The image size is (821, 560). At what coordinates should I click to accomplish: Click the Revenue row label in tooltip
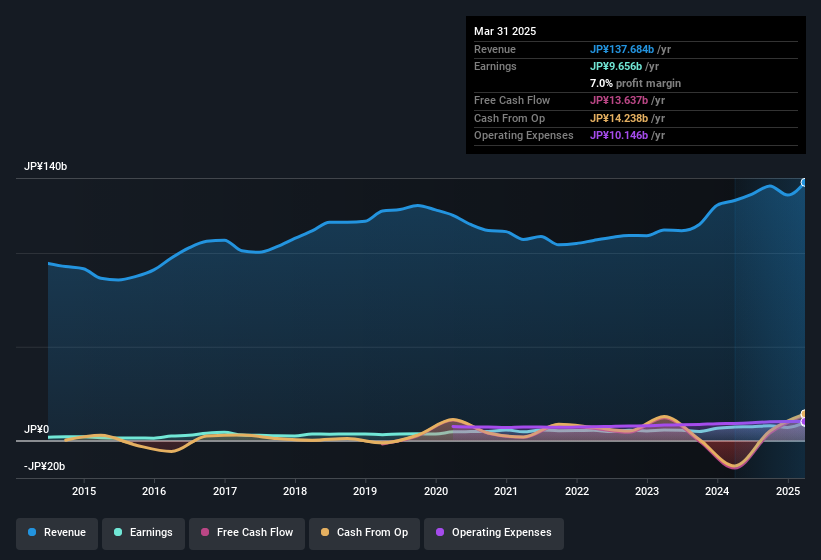(x=495, y=49)
